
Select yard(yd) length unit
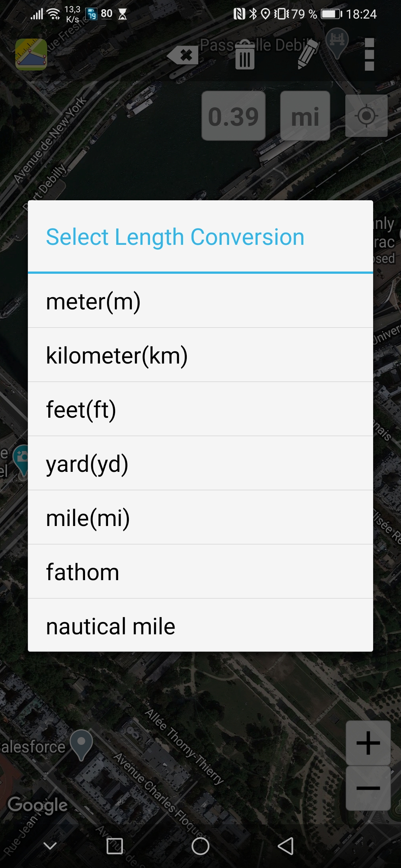(x=200, y=463)
